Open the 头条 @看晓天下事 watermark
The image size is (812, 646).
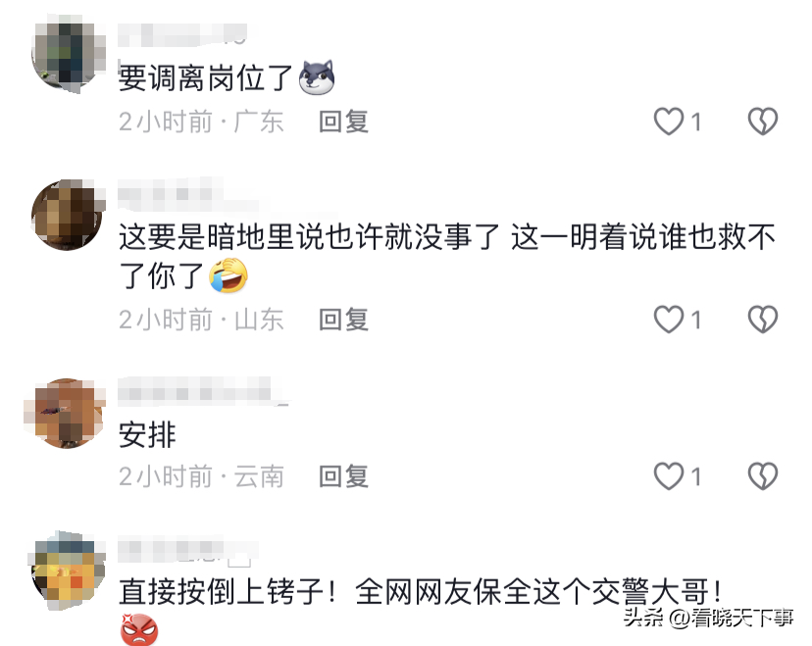(708, 617)
